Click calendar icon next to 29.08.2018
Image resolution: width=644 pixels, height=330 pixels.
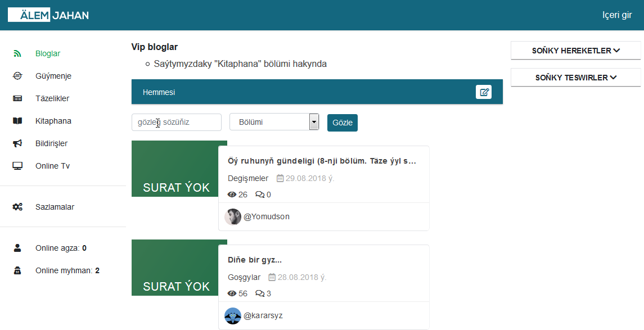coord(280,178)
